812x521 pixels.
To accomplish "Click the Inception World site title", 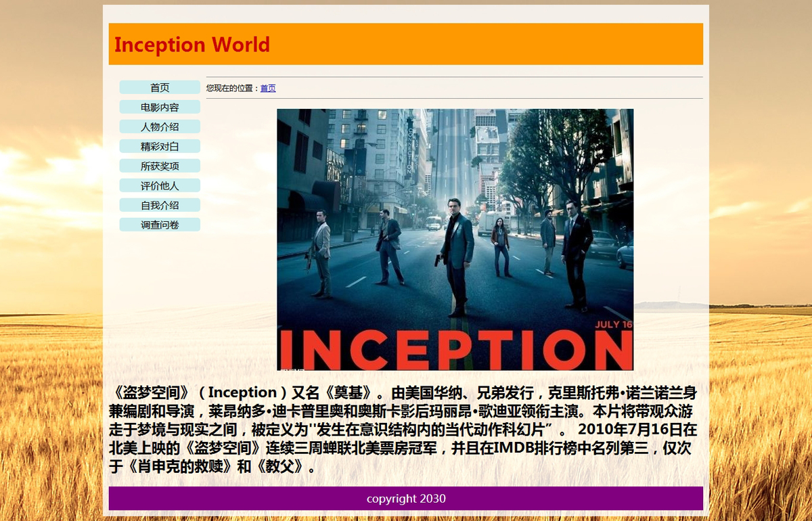I will click(192, 45).
